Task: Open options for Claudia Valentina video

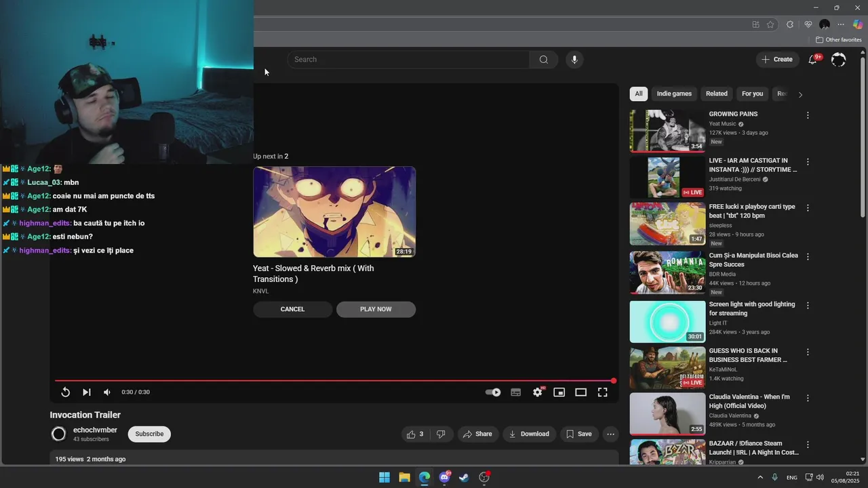Action: click(808, 399)
